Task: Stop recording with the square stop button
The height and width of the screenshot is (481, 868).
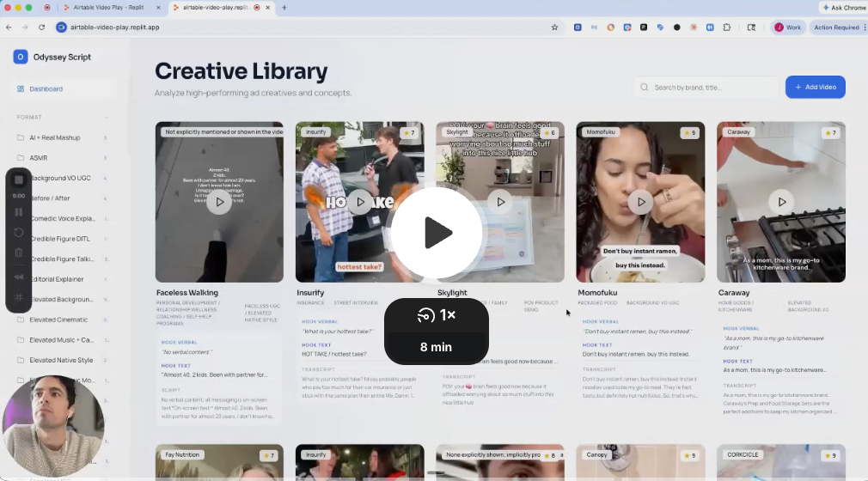Action: click(18, 180)
